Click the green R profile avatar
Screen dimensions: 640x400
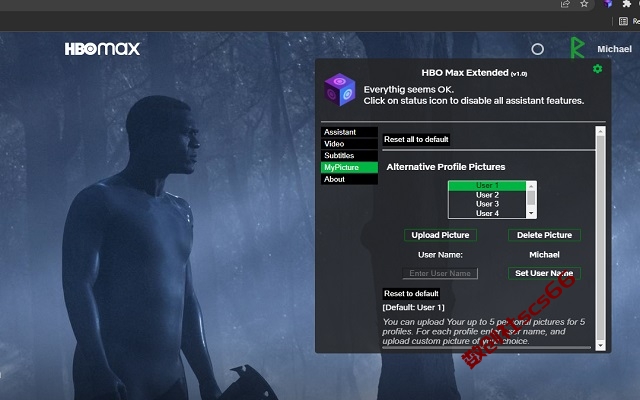577,47
